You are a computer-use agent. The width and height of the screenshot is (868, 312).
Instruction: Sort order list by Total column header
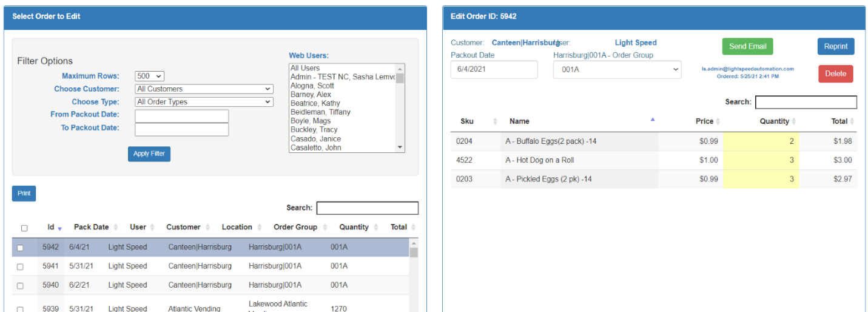[403, 227]
